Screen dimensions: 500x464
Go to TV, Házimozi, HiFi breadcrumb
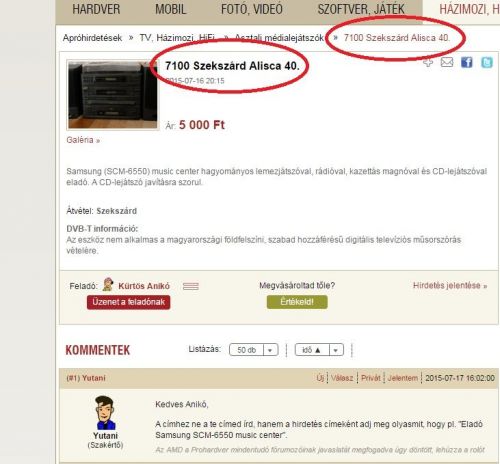point(177,38)
